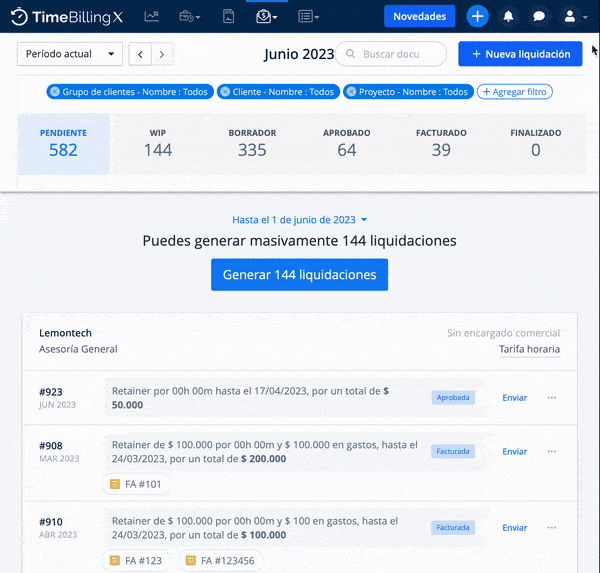
Task: Open the list view menu icon
Action: 308,16
